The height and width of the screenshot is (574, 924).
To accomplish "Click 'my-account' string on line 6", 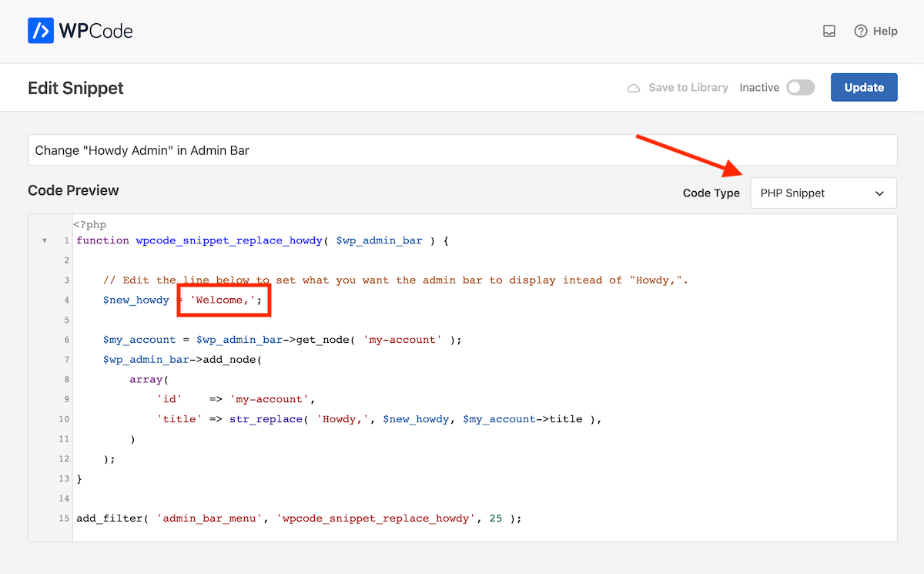I will pos(403,340).
